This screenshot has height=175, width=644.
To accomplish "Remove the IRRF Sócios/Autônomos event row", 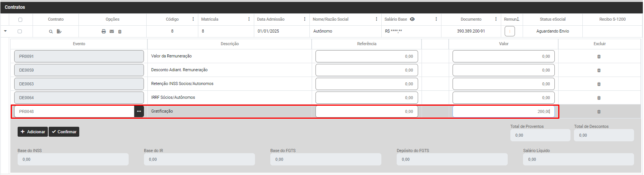I will [599, 98].
